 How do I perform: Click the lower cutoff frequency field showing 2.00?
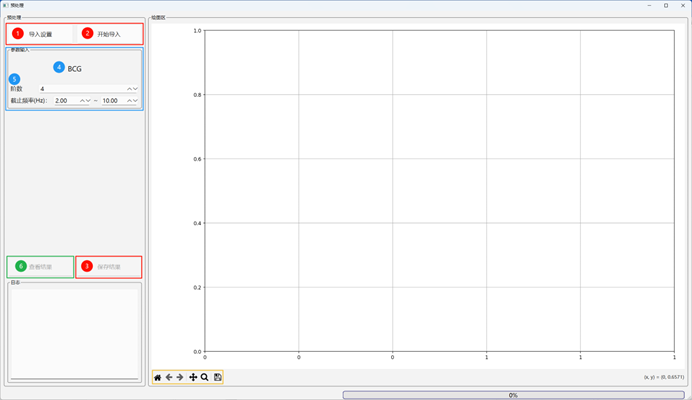(66, 101)
